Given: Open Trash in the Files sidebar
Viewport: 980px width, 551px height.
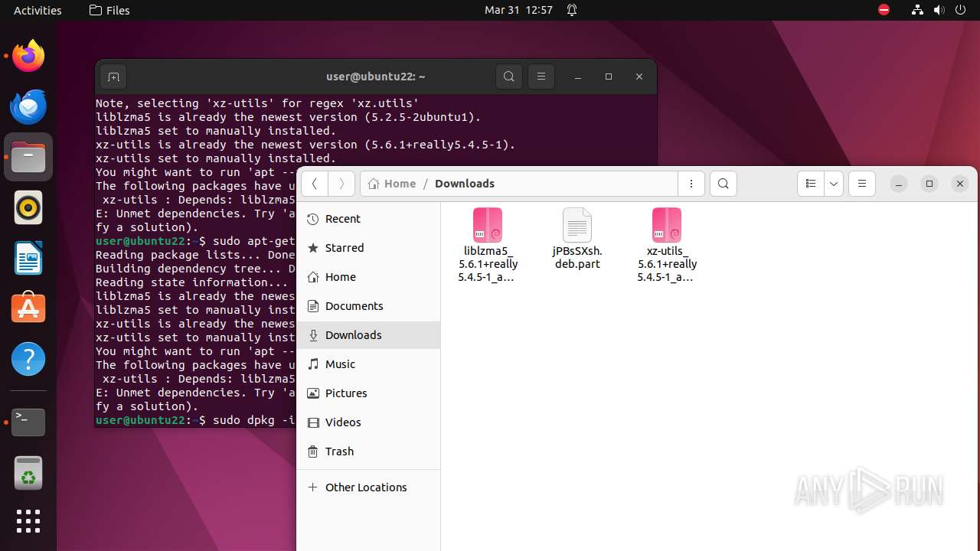Looking at the screenshot, I should pos(368,452).
